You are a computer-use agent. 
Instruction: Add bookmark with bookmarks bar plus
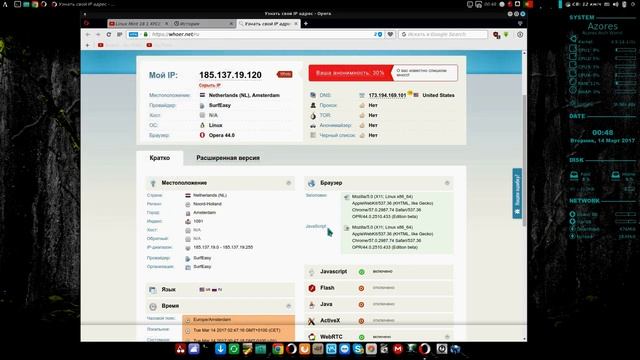click(x=88, y=45)
